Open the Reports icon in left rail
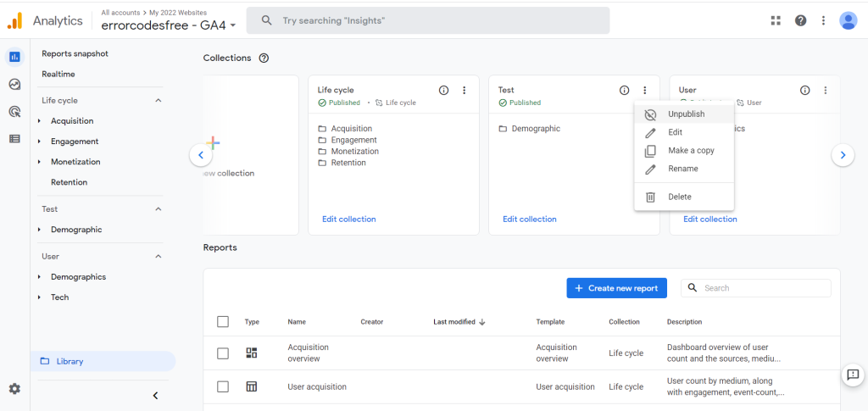This screenshot has width=868, height=411. pyautogui.click(x=14, y=58)
